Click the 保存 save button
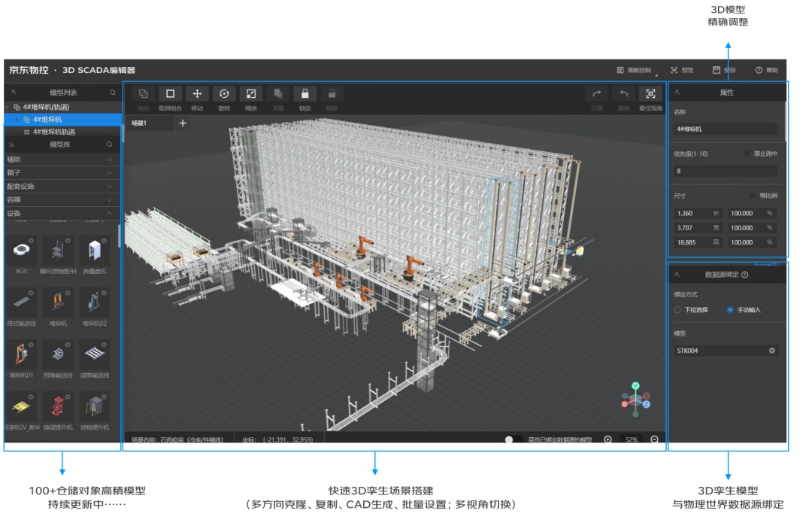 725,70
